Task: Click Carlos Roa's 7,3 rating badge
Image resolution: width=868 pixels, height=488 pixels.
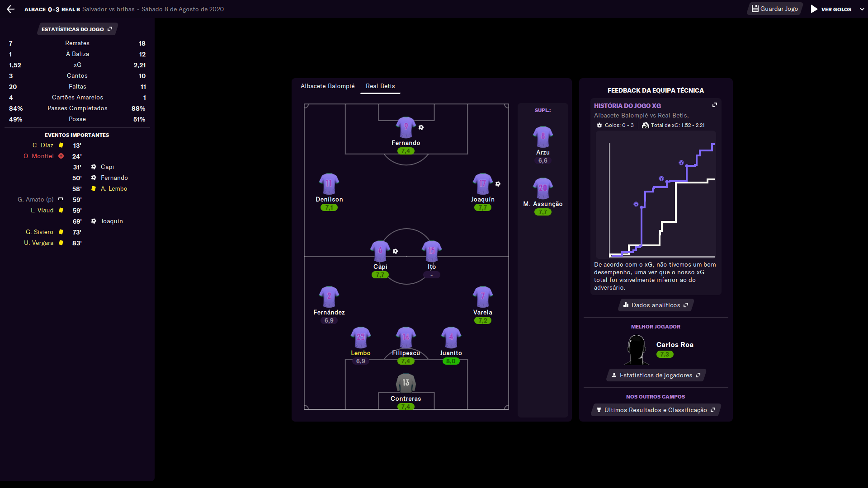Action: 665,354
